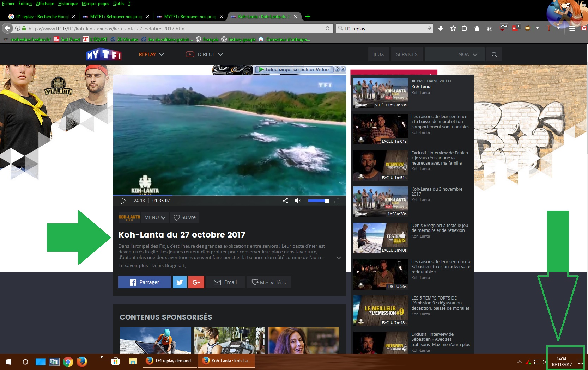588x370 pixels.
Task: Open Firefox downloads arrow
Action: pyautogui.click(x=441, y=28)
